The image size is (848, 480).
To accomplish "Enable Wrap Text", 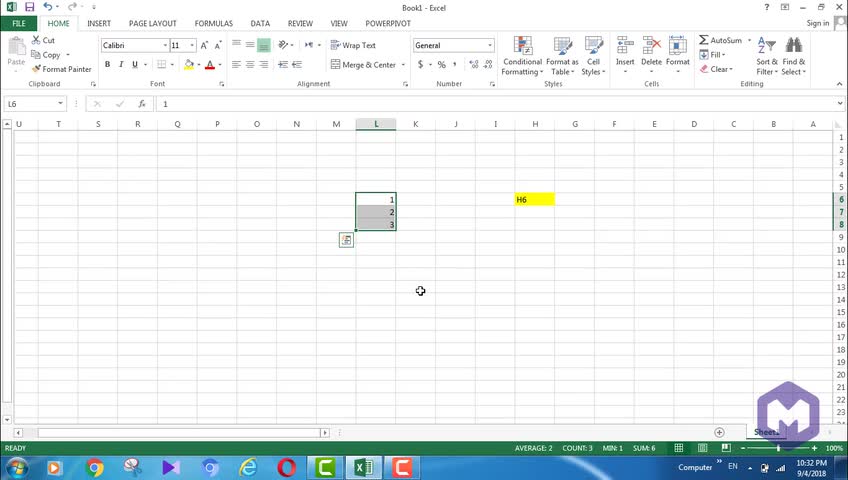I will (353, 45).
